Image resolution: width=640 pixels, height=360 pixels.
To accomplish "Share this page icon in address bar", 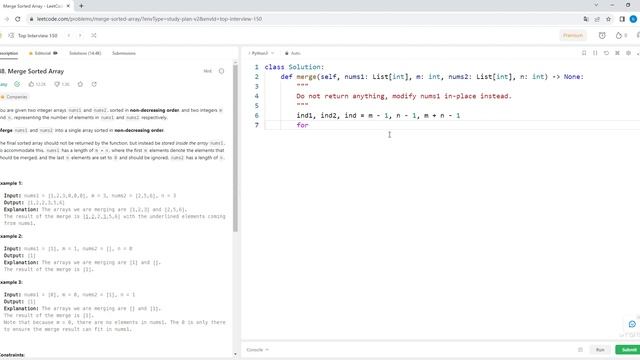I will [597, 19].
